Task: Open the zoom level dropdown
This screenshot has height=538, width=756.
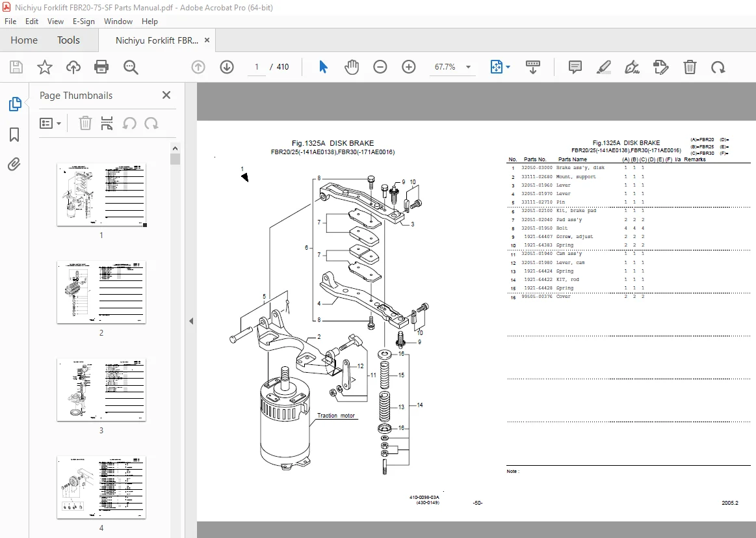Action: [x=468, y=67]
